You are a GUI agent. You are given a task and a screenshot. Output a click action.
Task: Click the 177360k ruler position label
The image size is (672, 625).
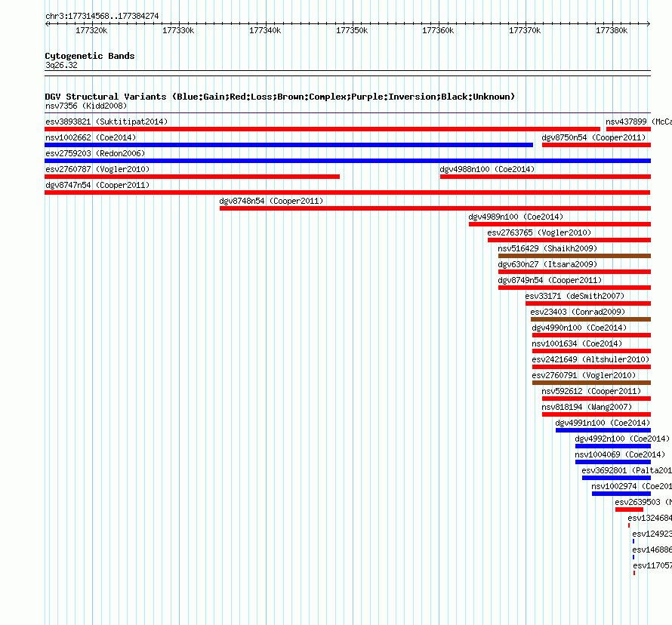click(x=438, y=30)
